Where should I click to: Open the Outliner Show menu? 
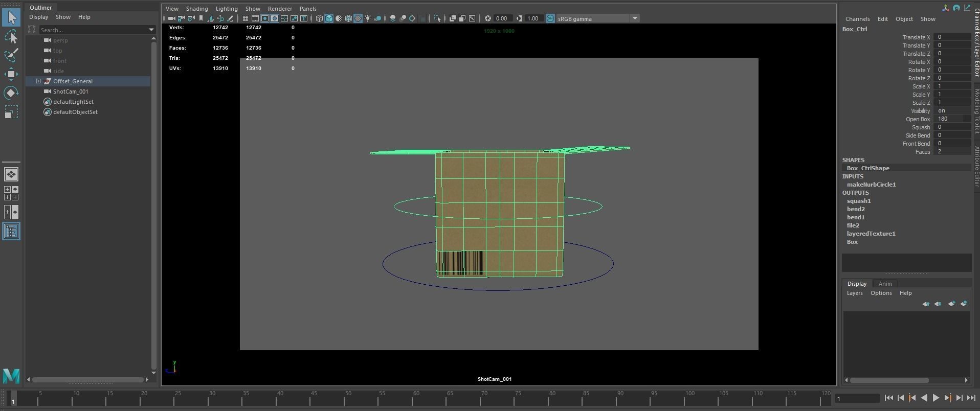coord(63,17)
